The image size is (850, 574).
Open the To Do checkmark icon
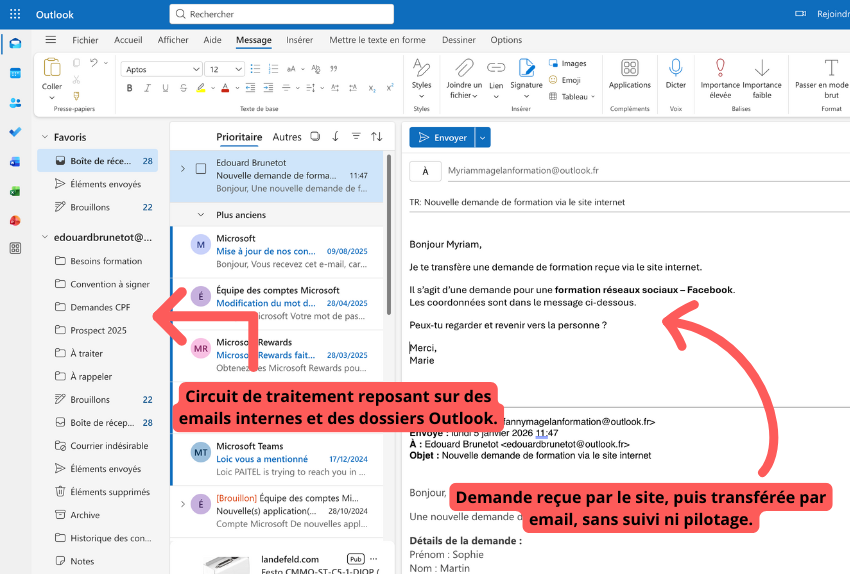click(15, 132)
